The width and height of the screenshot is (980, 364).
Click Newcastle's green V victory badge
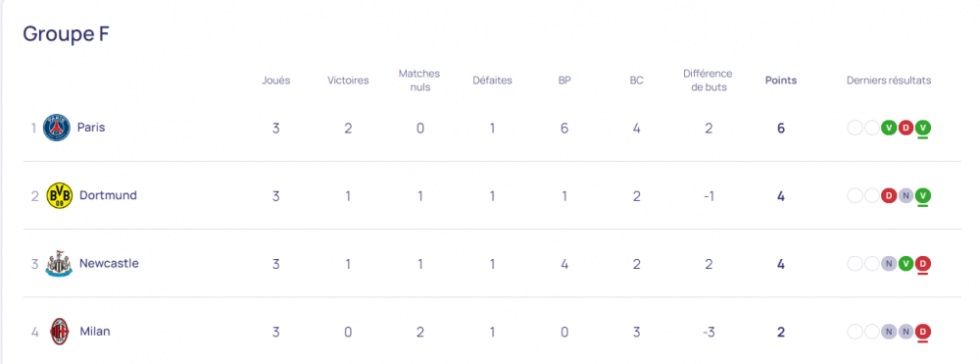906,264
